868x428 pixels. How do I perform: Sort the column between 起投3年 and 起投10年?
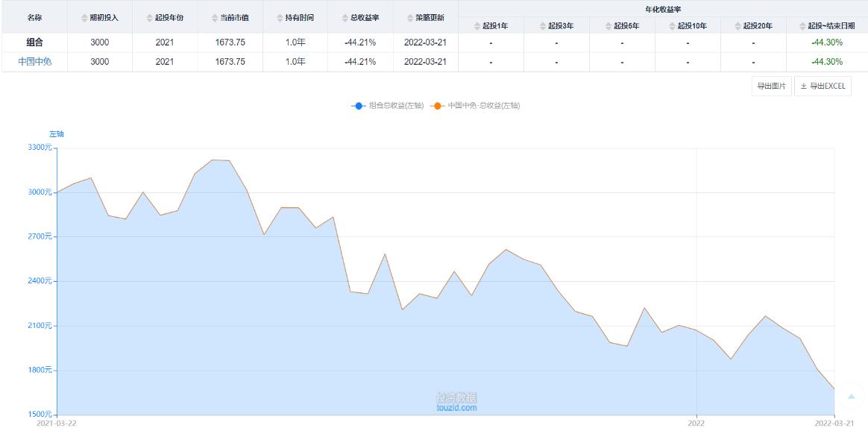(x=608, y=26)
